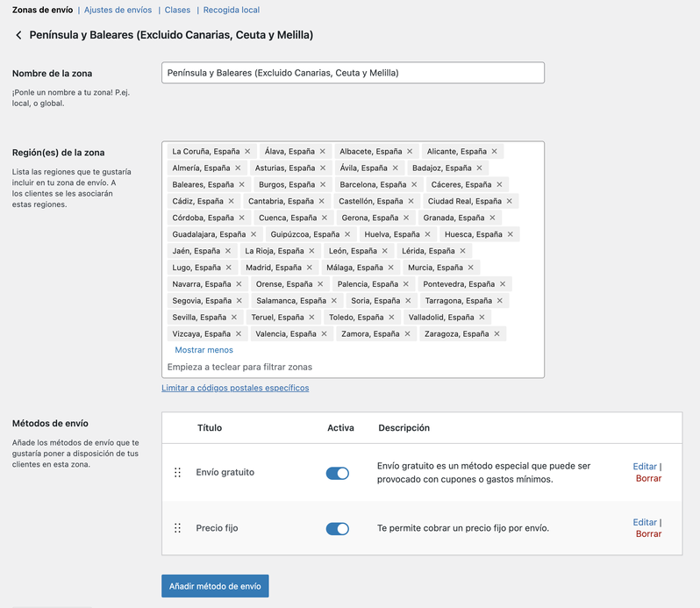Viewport: 700px width, 608px height.
Task: Click the Título column header
Action: click(210, 427)
